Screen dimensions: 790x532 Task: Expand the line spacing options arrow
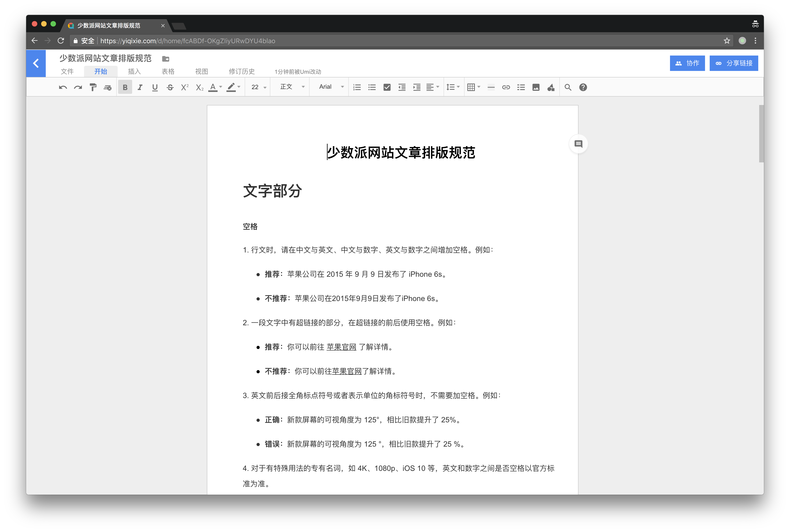pyautogui.click(x=458, y=87)
